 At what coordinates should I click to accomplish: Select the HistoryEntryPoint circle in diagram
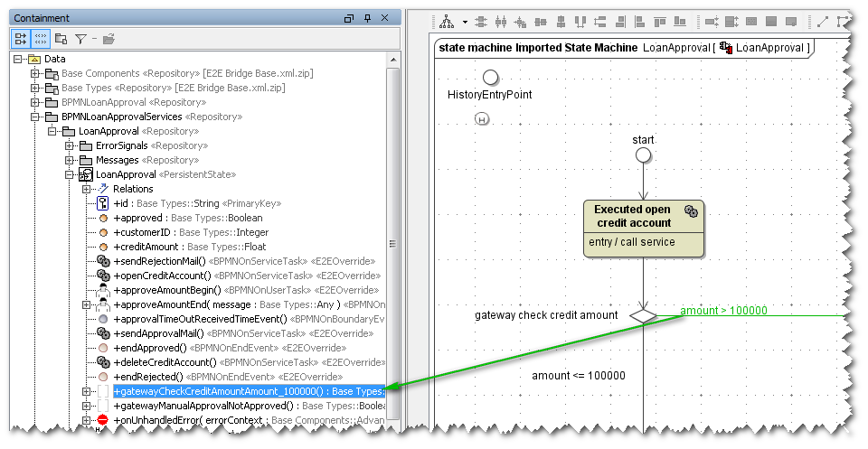[x=490, y=78]
